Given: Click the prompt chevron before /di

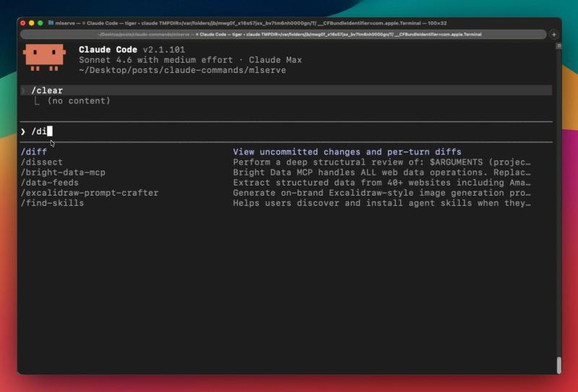Looking at the screenshot, I should (x=23, y=131).
